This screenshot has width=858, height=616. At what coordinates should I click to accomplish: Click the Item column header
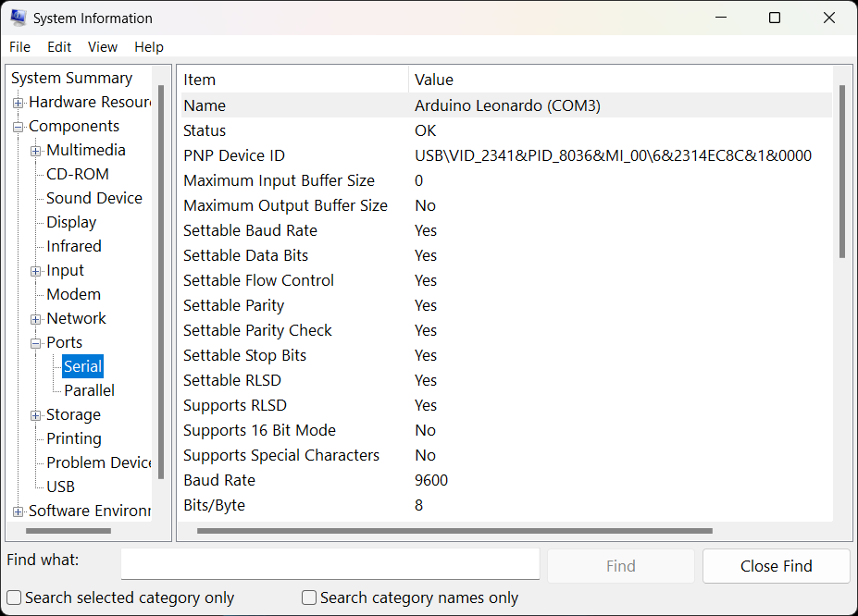pyautogui.click(x=294, y=80)
